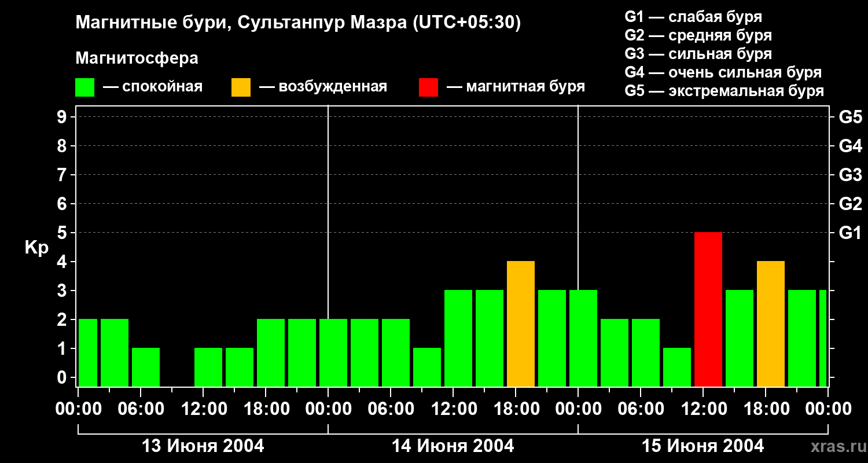Screen dimensions: 868x463
Task: Click the green 'спокойная' legend swatch
Action: pos(85,87)
